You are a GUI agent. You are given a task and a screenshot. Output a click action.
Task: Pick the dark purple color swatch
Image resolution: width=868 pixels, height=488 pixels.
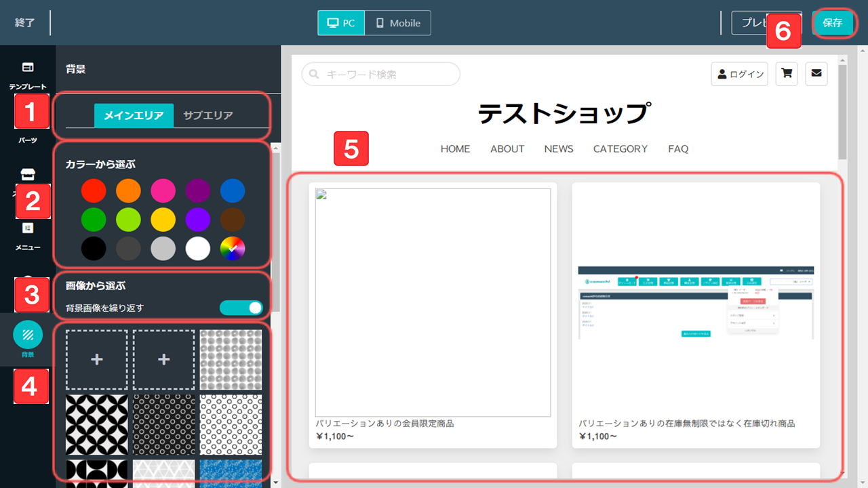[198, 190]
